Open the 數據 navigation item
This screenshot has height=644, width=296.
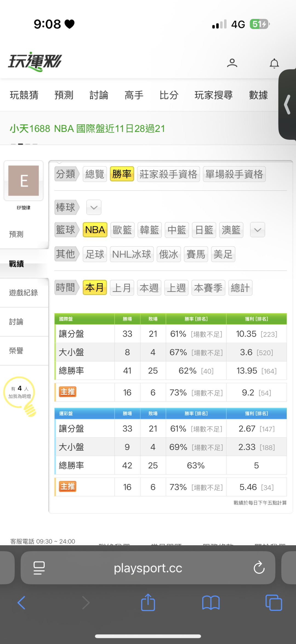[258, 95]
